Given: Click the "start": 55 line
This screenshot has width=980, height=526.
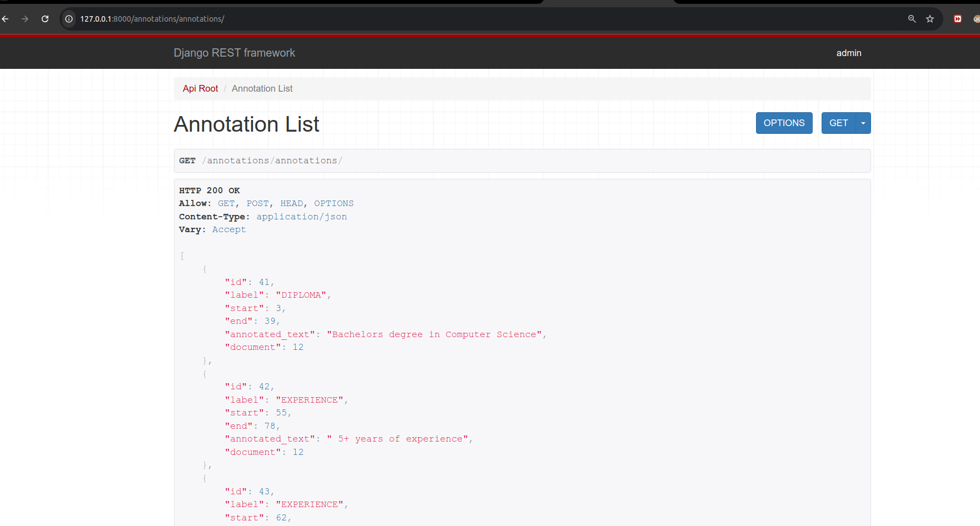Looking at the screenshot, I should (x=257, y=413).
